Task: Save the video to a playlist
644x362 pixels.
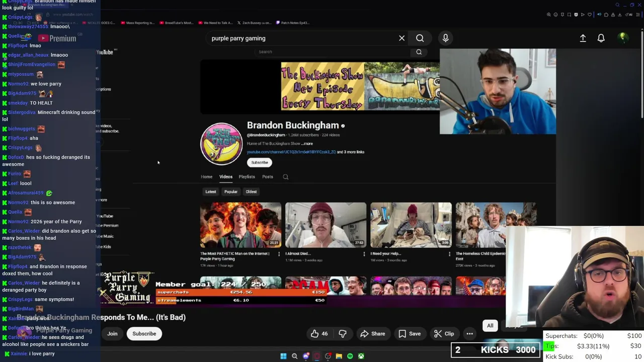Action: click(410, 334)
